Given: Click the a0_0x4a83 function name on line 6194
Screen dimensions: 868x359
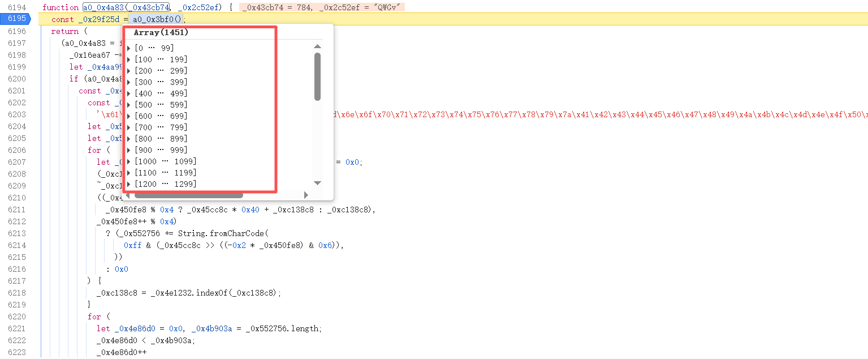Looking at the screenshot, I should (x=103, y=7).
